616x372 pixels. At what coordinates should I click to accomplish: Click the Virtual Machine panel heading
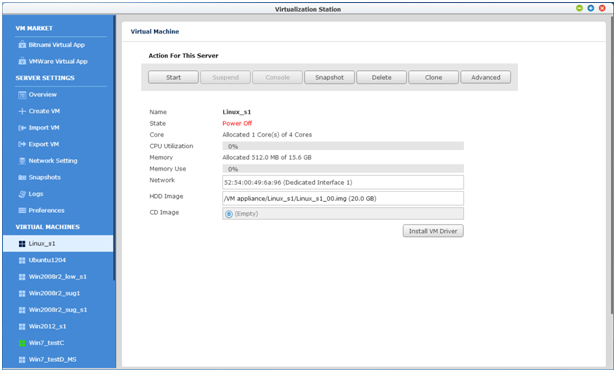pos(155,31)
